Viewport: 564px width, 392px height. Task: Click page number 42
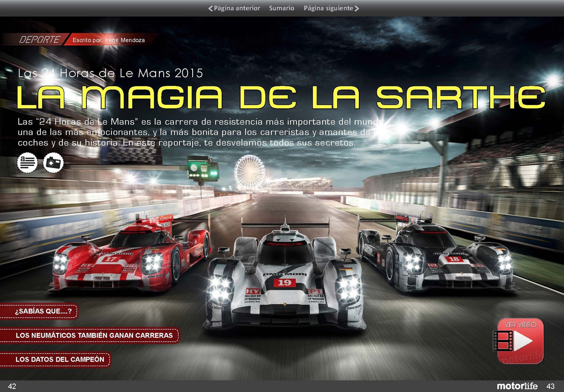[x=12, y=386]
